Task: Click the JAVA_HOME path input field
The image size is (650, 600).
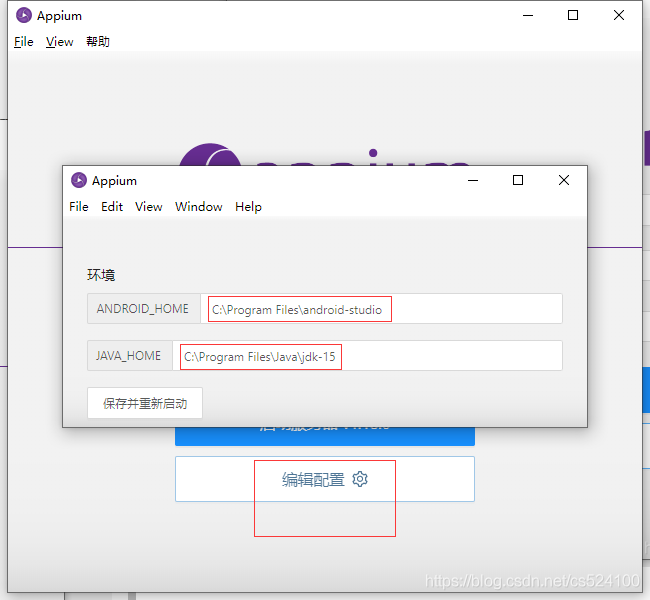Action: tap(367, 356)
